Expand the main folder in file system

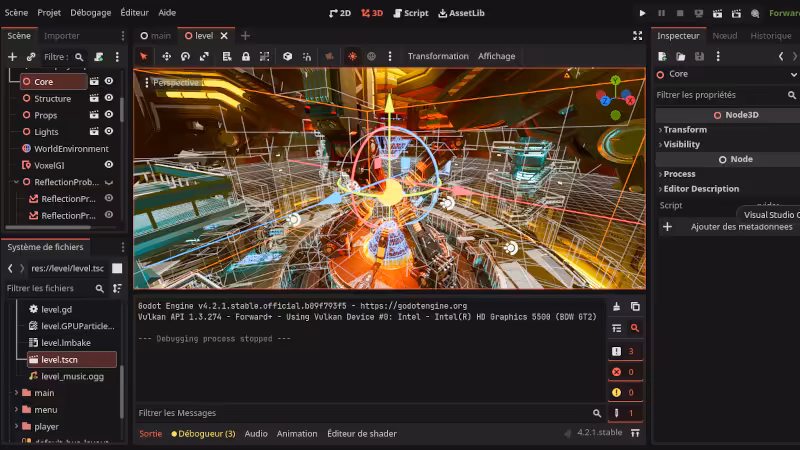16,393
